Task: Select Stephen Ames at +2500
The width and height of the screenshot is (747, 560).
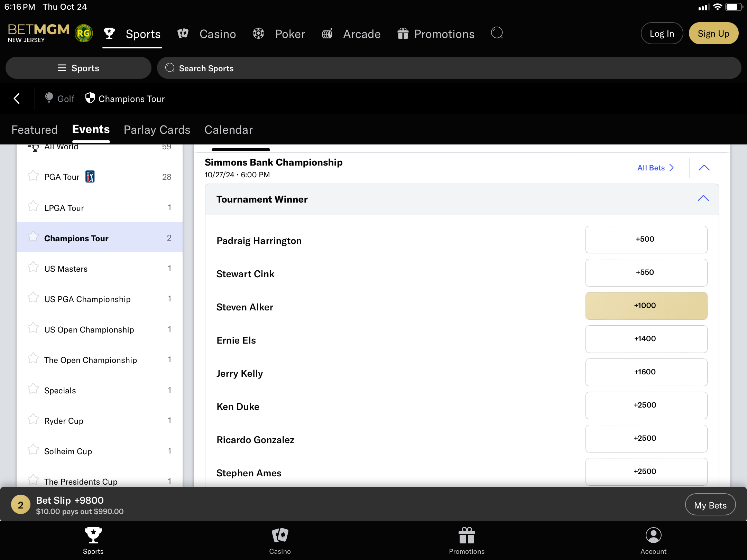Action: [646, 472]
